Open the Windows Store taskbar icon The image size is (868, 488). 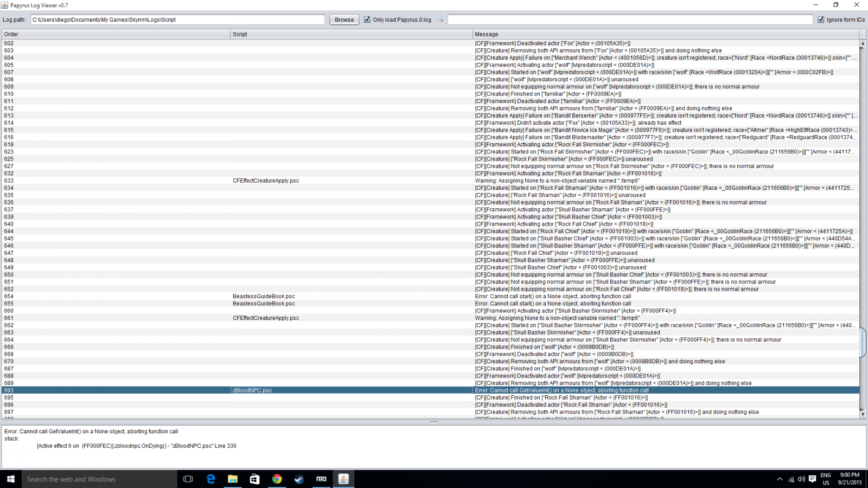(254, 479)
